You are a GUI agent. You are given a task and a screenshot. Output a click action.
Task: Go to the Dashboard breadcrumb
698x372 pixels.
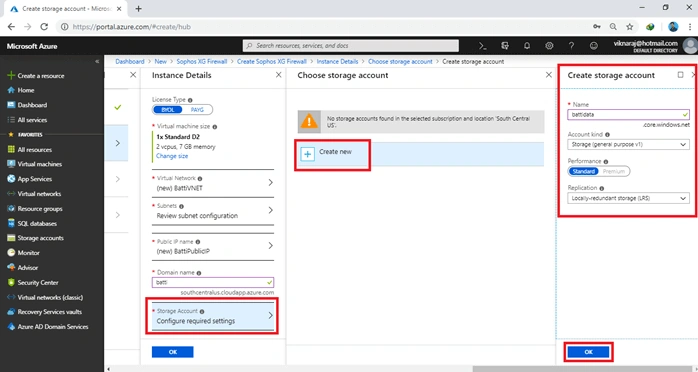click(130, 61)
